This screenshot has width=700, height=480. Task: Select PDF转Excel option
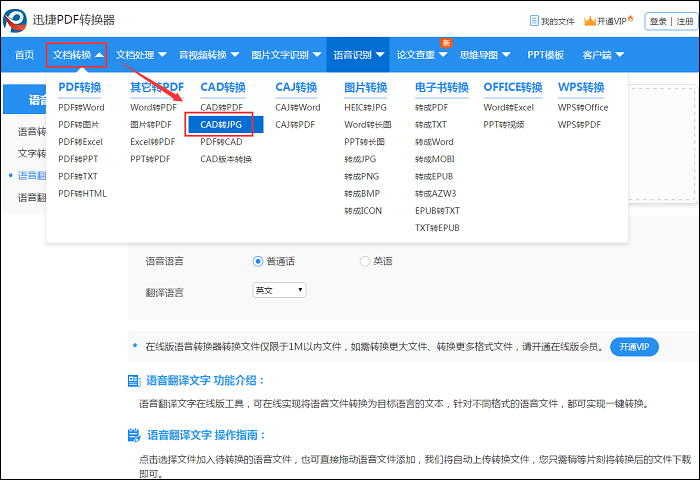[80, 142]
